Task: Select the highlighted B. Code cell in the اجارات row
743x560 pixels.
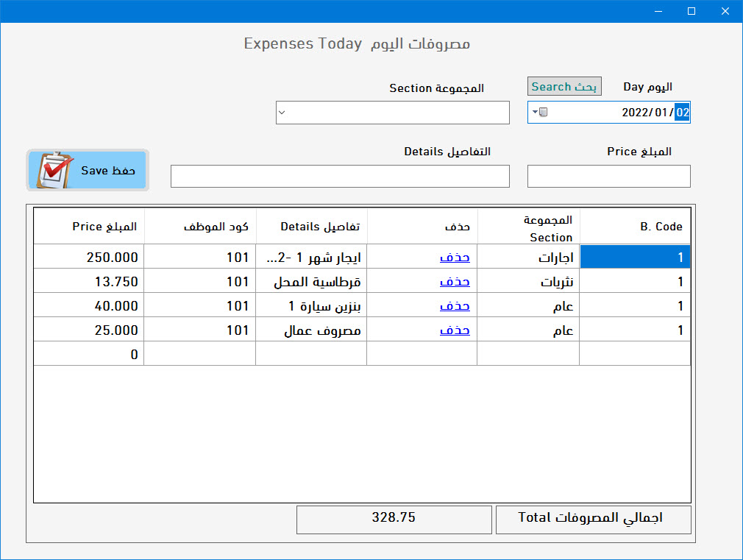Action: coord(635,257)
